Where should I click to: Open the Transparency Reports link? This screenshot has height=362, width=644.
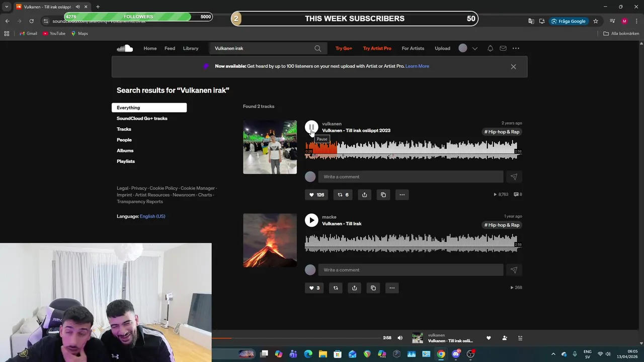point(140,202)
